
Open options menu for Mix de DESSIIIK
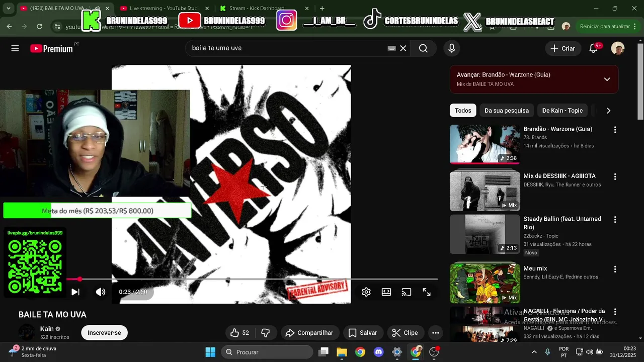(x=615, y=177)
